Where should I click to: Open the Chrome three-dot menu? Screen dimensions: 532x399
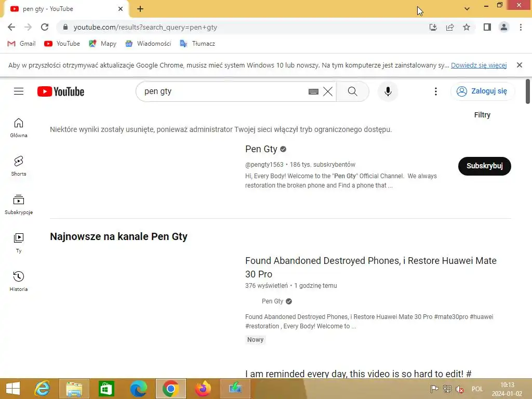[x=521, y=27]
